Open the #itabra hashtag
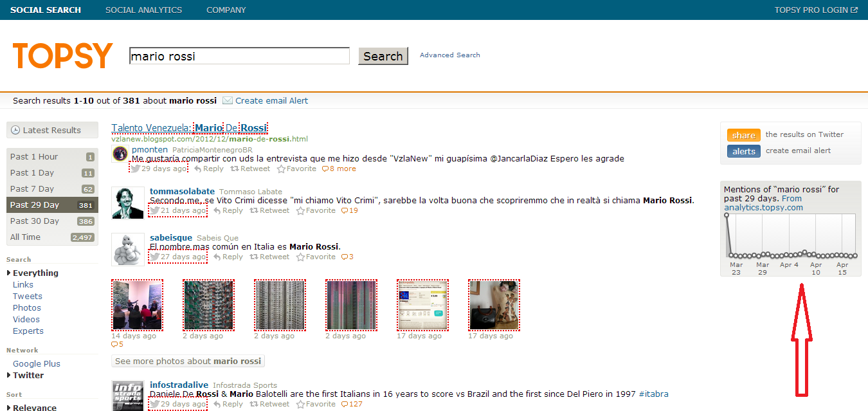 [653, 394]
